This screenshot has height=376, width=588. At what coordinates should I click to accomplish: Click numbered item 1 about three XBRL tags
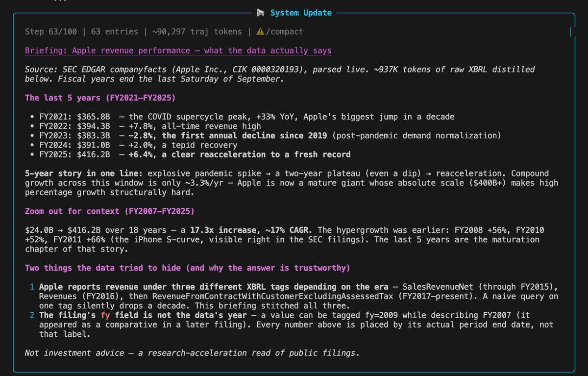294,296
